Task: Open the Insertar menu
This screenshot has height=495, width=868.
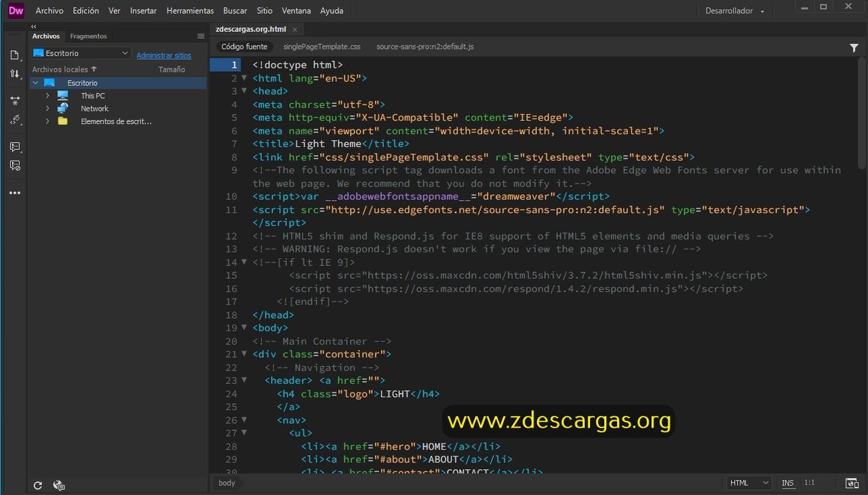Action: pyautogui.click(x=143, y=11)
